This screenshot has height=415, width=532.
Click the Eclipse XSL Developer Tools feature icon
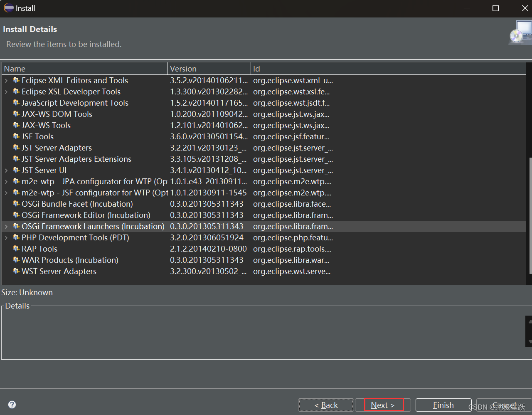[16, 91]
